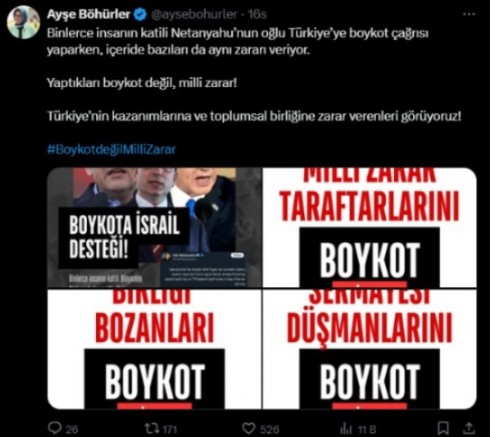Open Ayşe Böhürler's profile avatar
The width and height of the screenshot is (490, 437).
pos(23,22)
